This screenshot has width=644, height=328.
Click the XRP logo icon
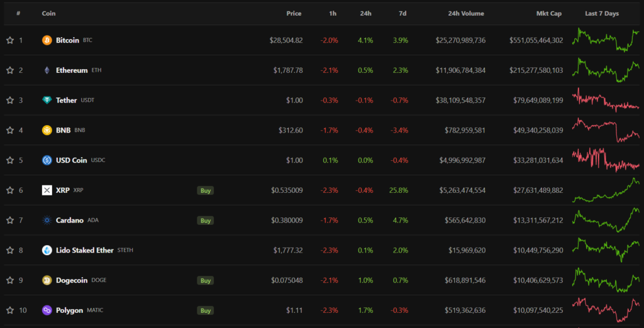tap(47, 190)
